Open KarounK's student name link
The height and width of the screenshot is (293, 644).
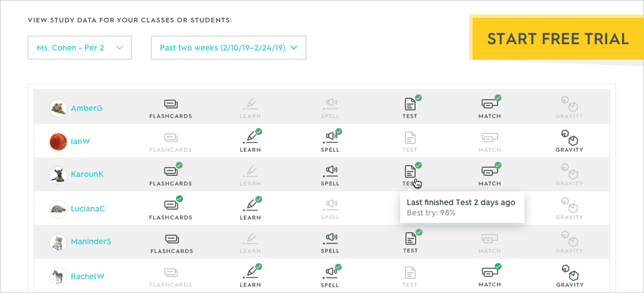(x=87, y=175)
